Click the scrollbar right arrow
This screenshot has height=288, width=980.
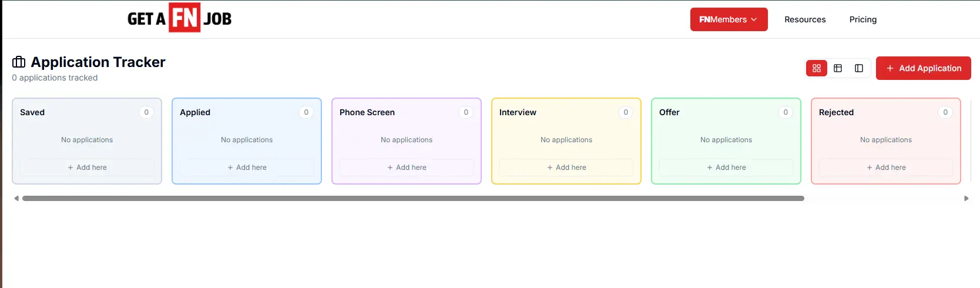coord(966,199)
